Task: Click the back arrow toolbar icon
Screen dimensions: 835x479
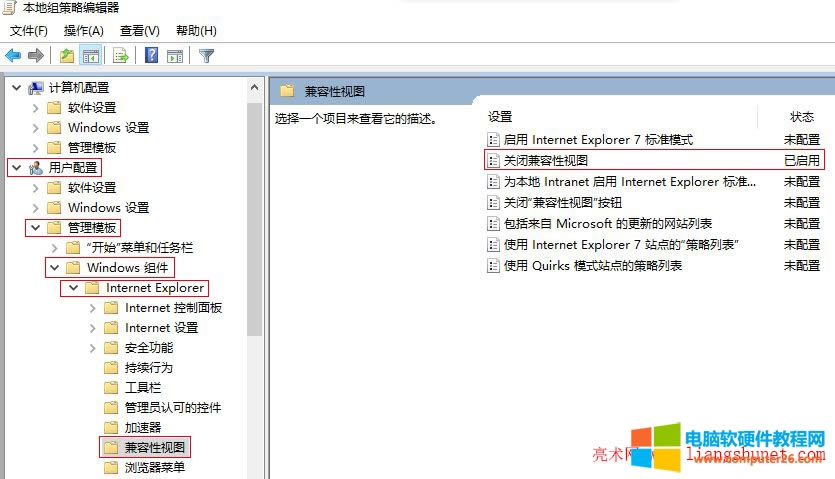Action: point(13,55)
